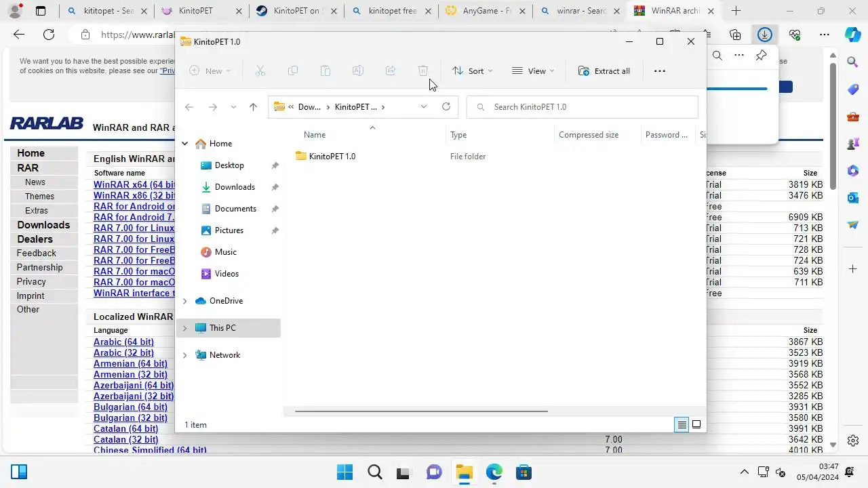Open the View dropdown in Explorer
The height and width of the screenshot is (488, 868).
[x=533, y=70]
